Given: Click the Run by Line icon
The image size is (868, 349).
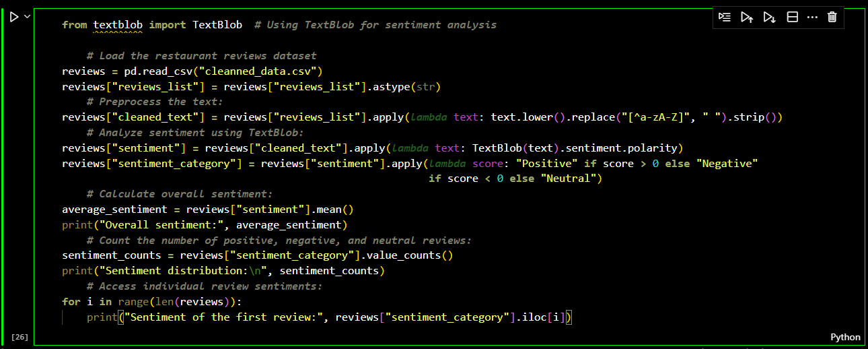Looking at the screenshot, I should click(x=725, y=18).
